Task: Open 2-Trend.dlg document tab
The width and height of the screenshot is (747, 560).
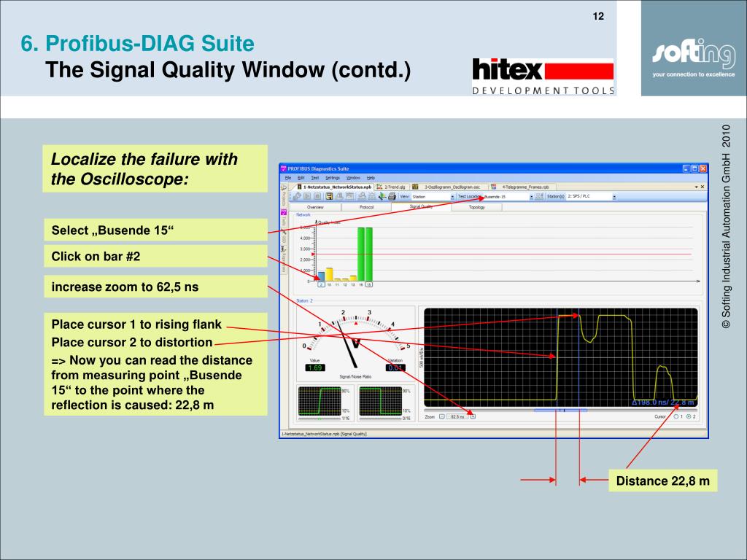Action: pos(391,187)
